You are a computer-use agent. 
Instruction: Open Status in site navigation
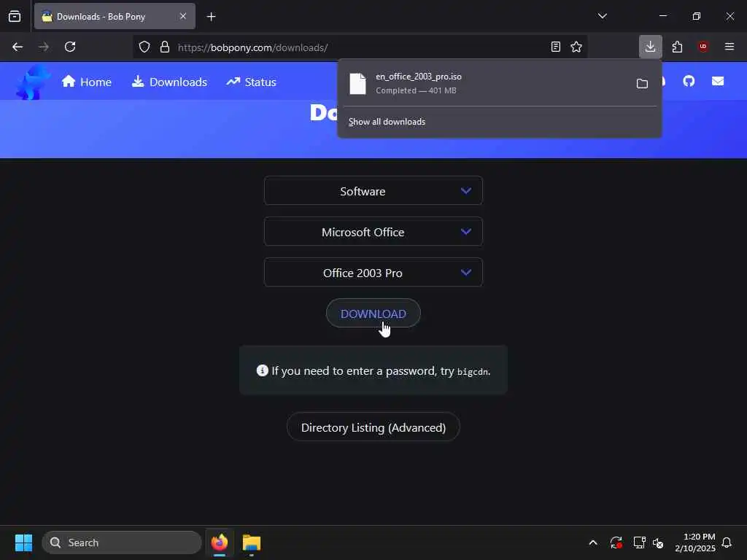(x=251, y=82)
